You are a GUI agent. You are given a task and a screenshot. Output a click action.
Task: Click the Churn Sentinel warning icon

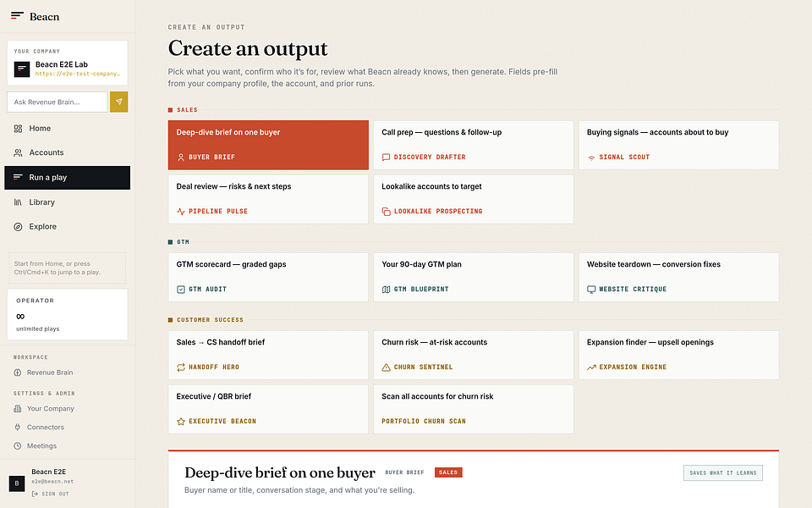(386, 367)
